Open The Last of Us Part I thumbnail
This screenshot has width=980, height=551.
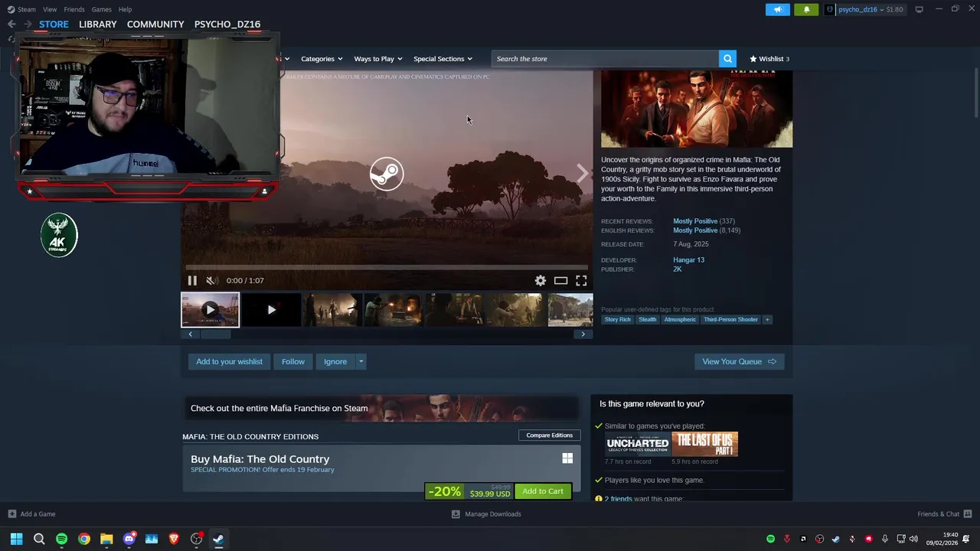(704, 444)
